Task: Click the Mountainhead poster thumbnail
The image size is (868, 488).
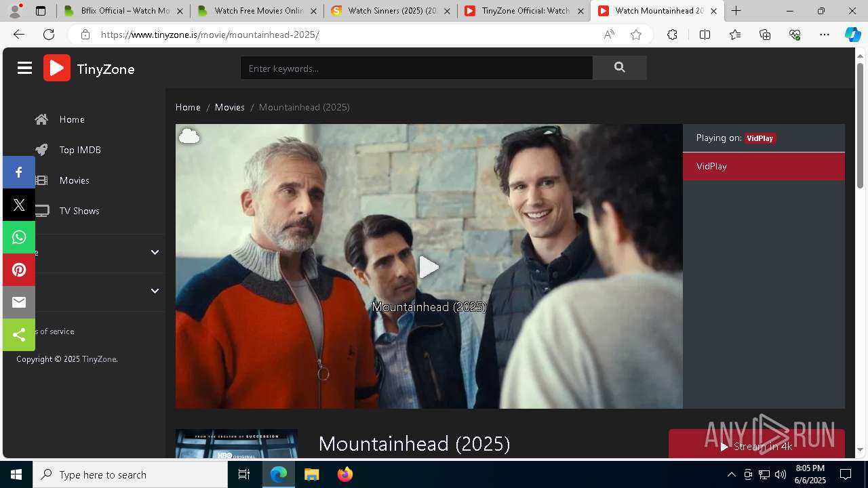Action: (237, 443)
